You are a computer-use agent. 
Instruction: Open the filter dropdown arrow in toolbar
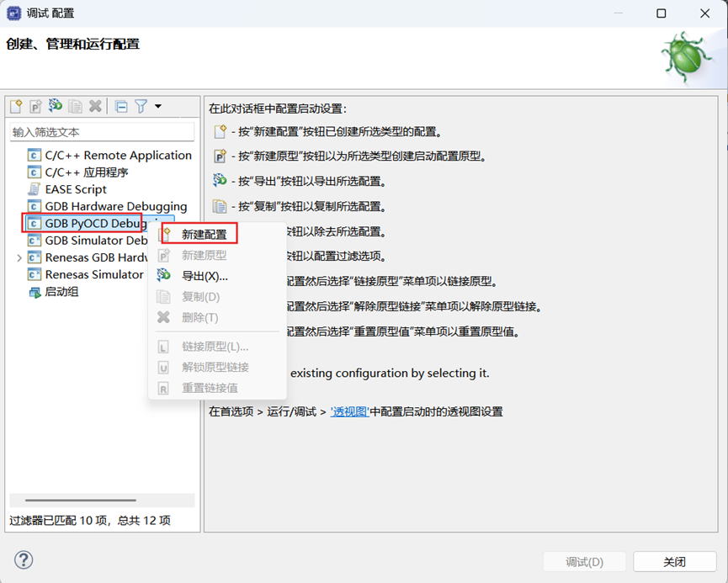pos(158,106)
